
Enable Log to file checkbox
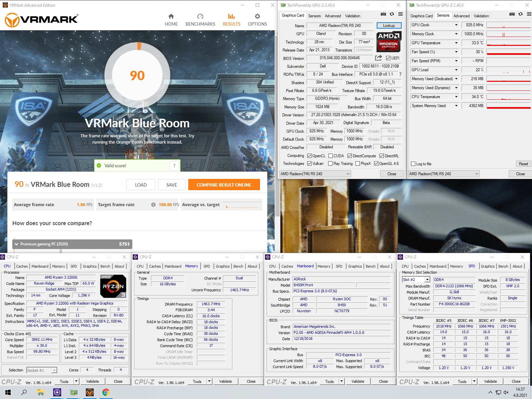[413, 164]
